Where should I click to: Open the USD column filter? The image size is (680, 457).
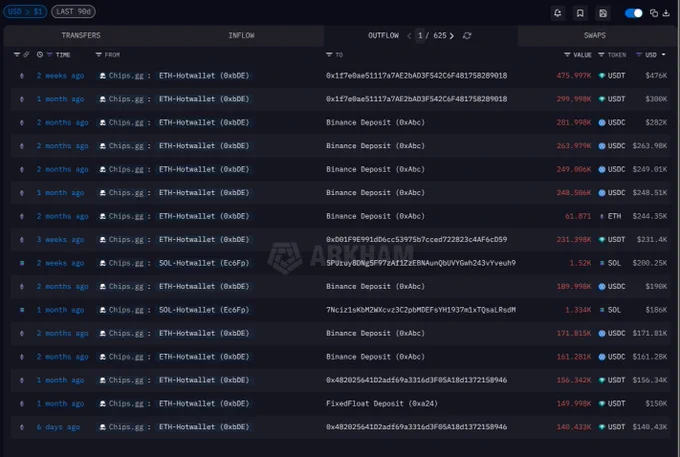point(639,55)
